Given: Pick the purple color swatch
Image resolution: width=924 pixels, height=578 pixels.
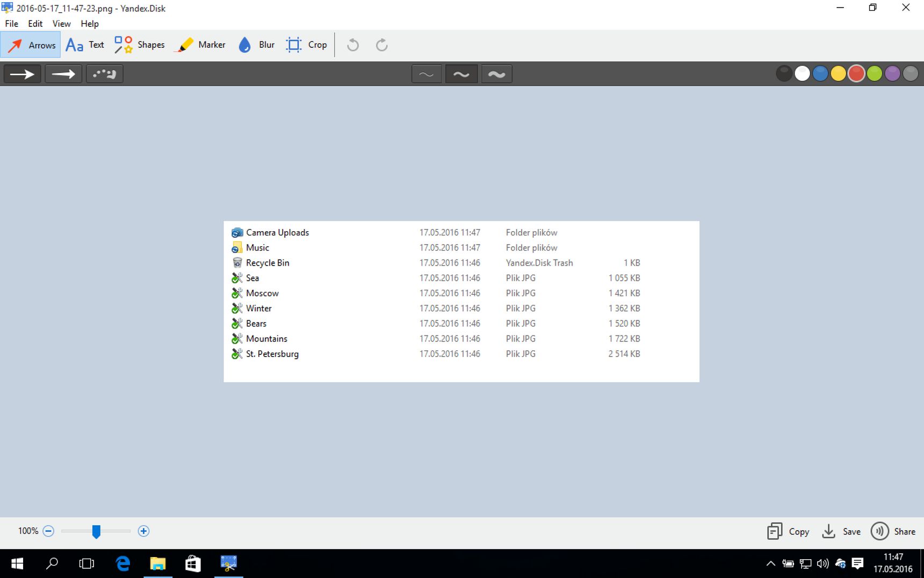Looking at the screenshot, I should (x=892, y=73).
